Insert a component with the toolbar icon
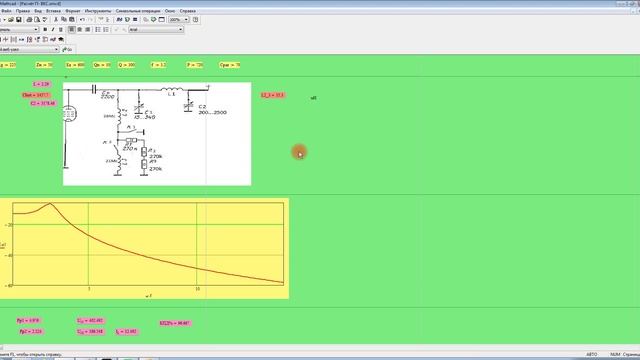 (x=153, y=20)
